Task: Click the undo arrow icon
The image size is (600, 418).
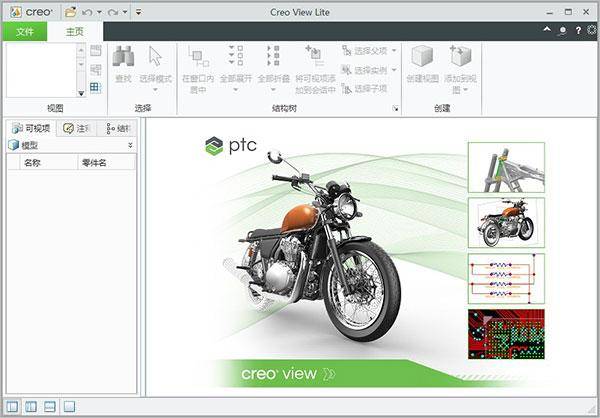Action: (87, 13)
